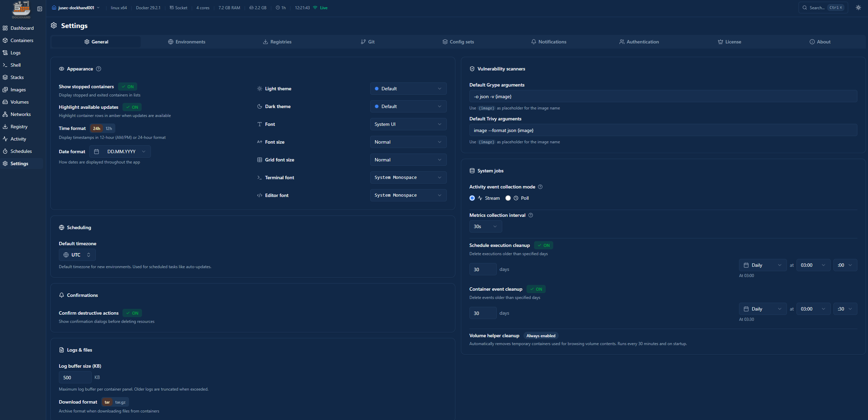The image size is (868, 420).
Task: Toggle Show stopped containers switch
Action: pyautogui.click(x=128, y=87)
